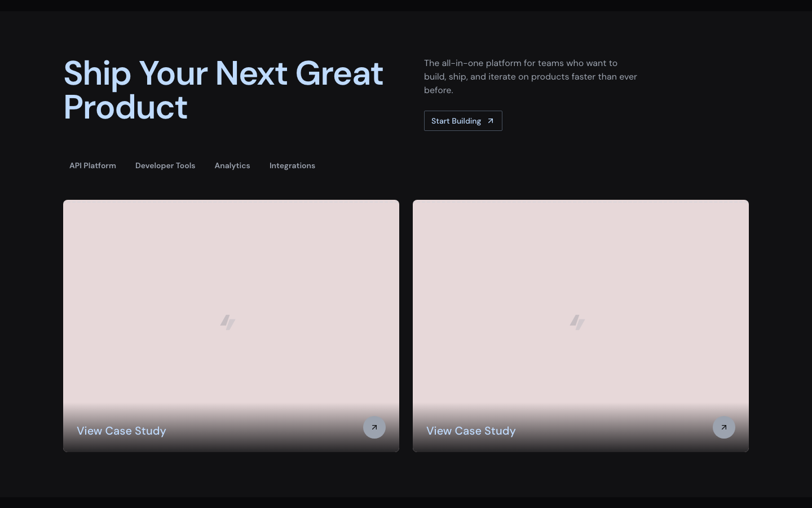
Task: Select the Analytics tab
Action: [232, 165]
